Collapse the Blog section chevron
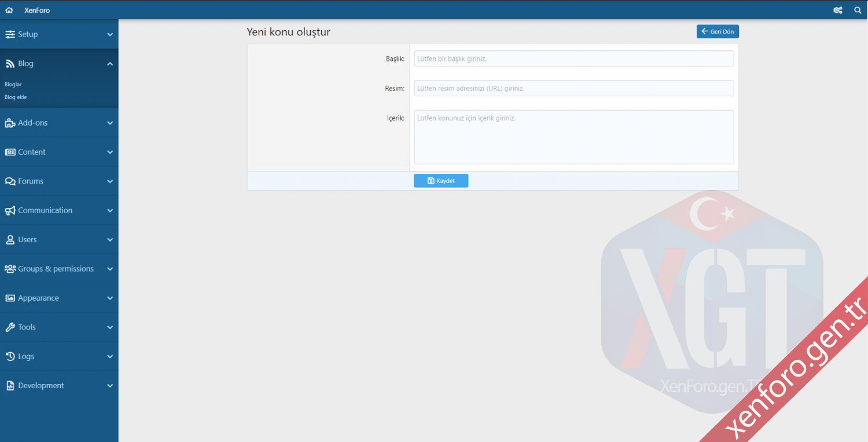The height and width of the screenshot is (442, 868). [110, 64]
